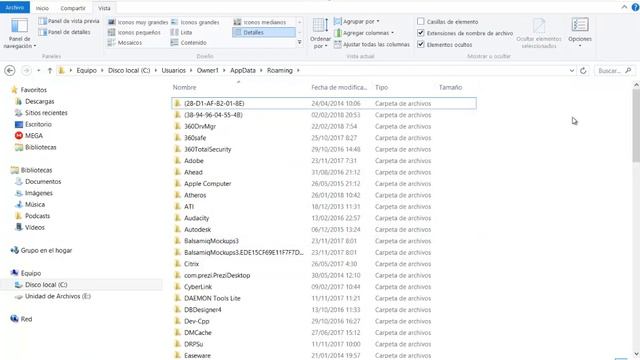The width and height of the screenshot is (640, 360).
Task: Open Ordenar por dropdown
Action: tap(320, 34)
